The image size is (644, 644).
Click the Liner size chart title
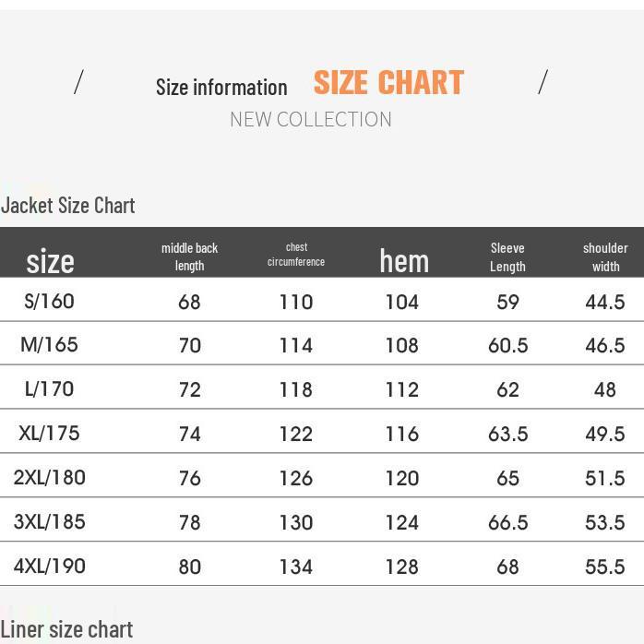[66, 629]
